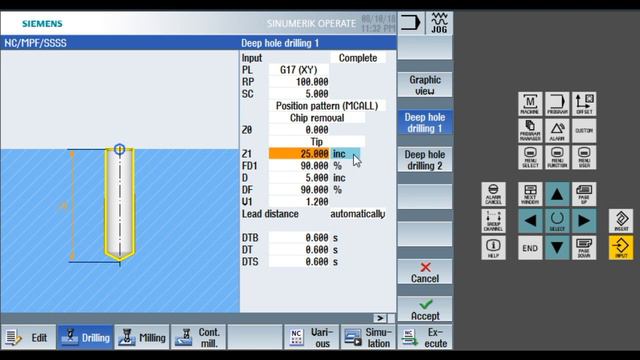The width and height of the screenshot is (640, 360).
Task: Click the DTB dwell time field
Action: (x=299, y=238)
